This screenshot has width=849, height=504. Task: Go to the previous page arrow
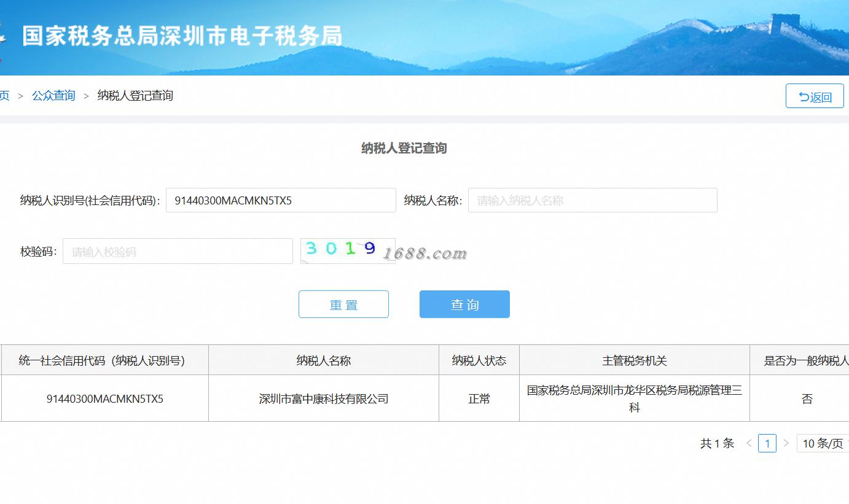749,443
